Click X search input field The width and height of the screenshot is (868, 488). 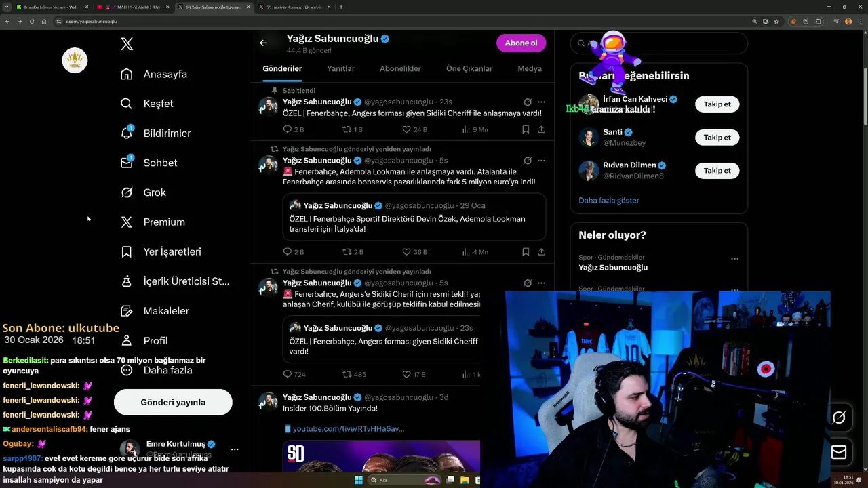pos(658,43)
